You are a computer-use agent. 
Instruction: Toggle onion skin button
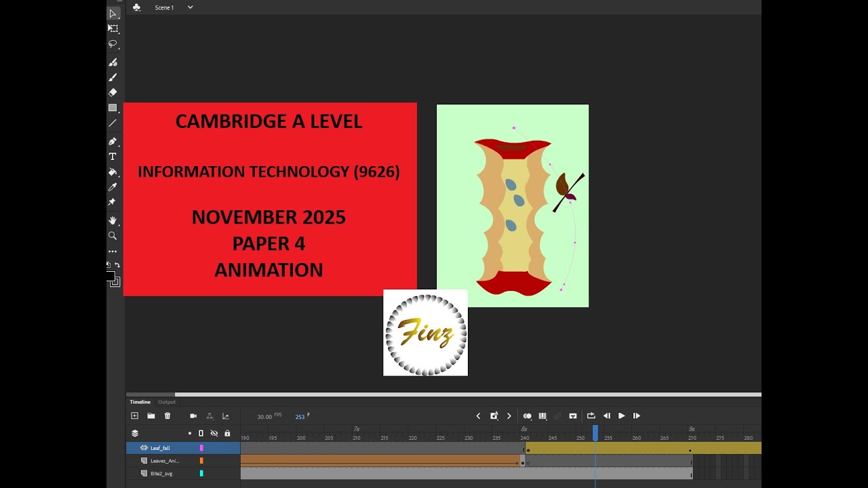click(528, 416)
